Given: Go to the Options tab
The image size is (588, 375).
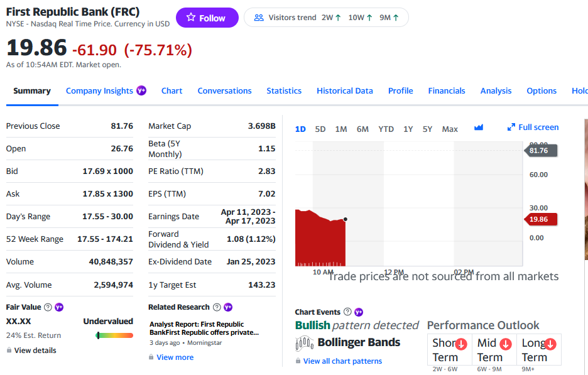Looking at the screenshot, I should pyautogui.click(x=542, y=90).
